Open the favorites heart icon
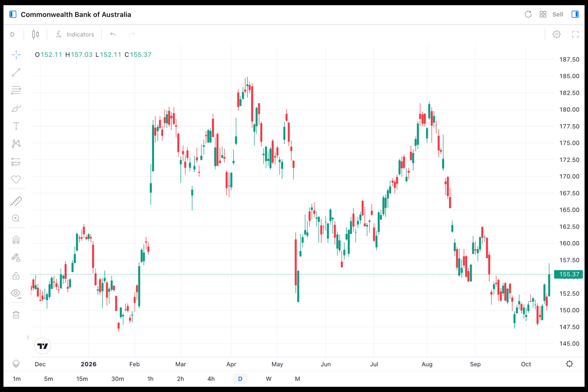This screenshot has height=392, width=588. (16, 179)
